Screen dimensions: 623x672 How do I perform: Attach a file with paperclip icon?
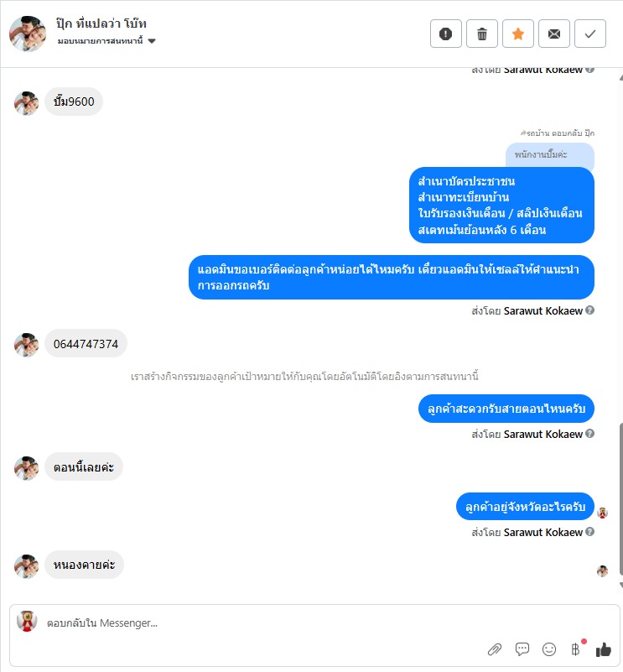[495, 649]
